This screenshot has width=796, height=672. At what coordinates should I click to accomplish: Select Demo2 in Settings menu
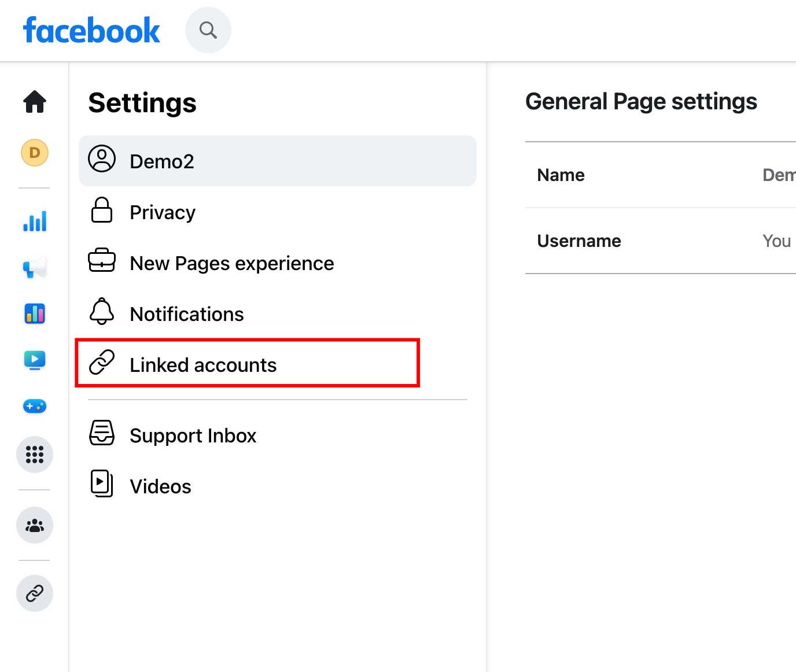pyautogui.click(x=278, y=161)
